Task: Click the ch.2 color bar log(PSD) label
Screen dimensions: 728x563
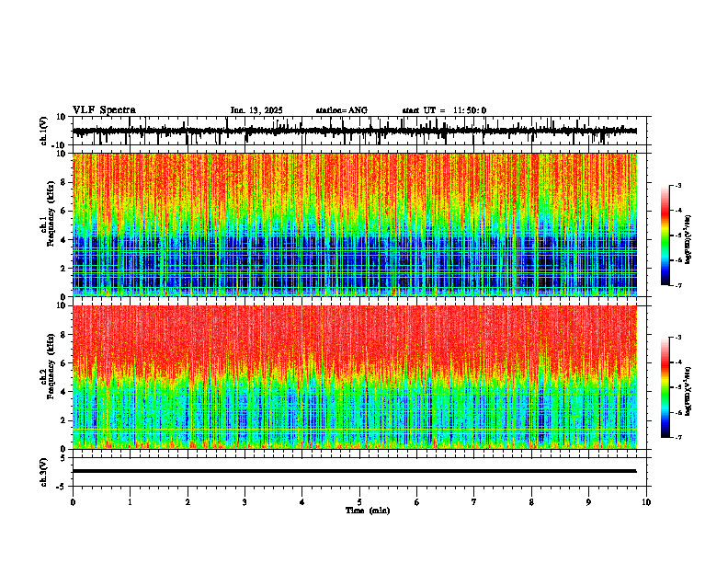Action: [688, 392]
